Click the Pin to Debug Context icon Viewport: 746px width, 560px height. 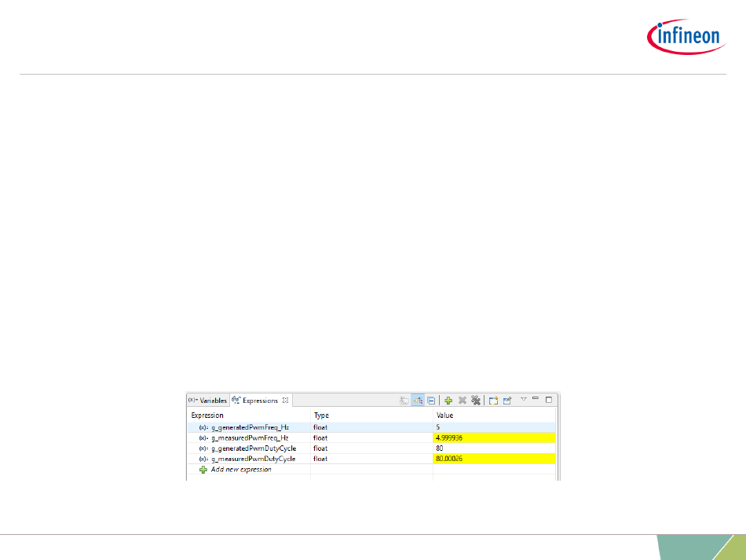(x=507, y=401)
